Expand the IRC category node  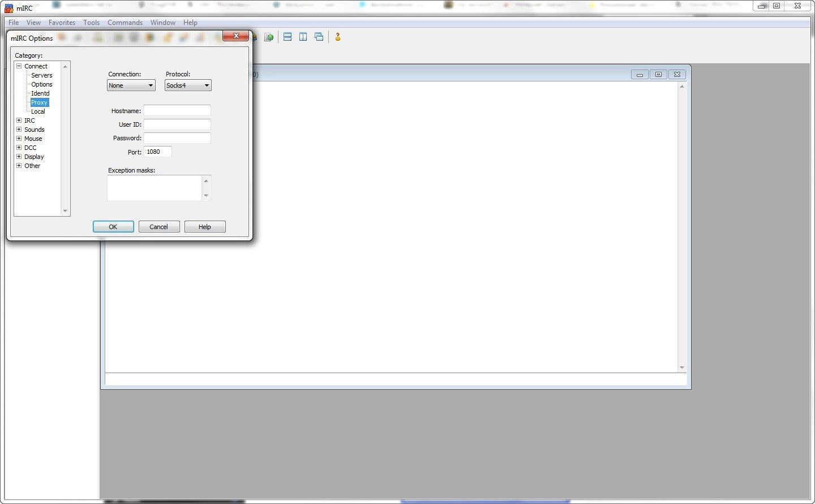(x=19, y=120)
